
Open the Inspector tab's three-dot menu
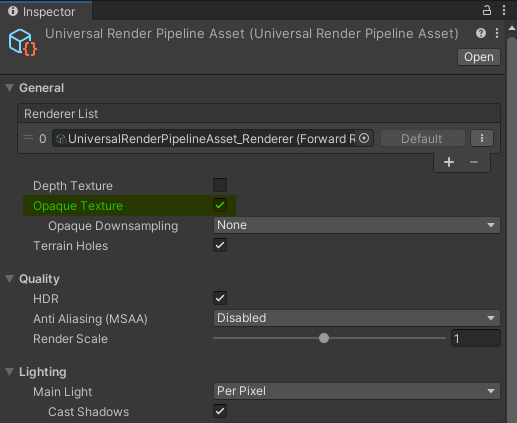(504, 11)
